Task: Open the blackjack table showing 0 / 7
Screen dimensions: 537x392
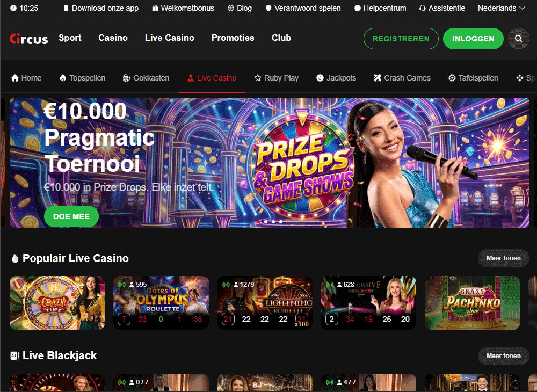Action: pyautogui.click(x=161, y=382)
